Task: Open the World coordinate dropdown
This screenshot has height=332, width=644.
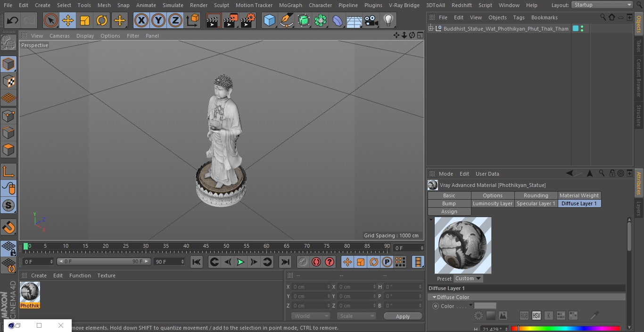Action: 311,316
